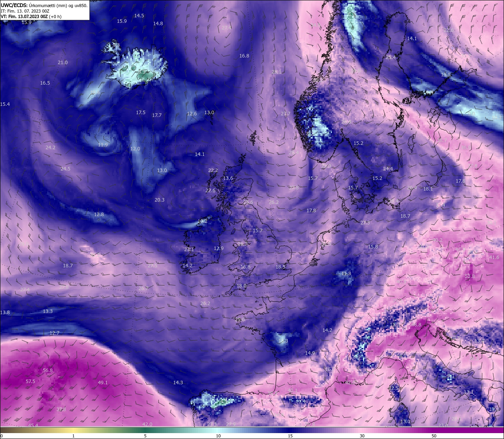
Task: Click the map value 14.3
Action: coord(178,383)
